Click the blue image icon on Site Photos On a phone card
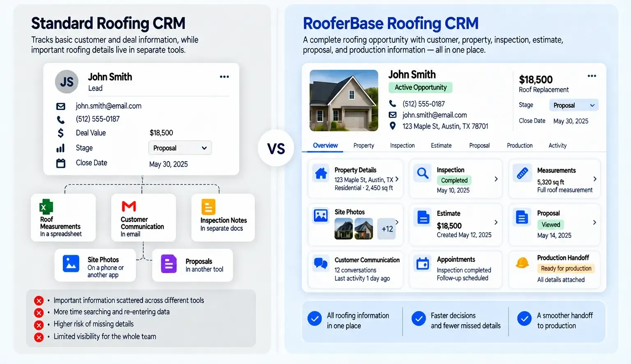631x364 pixels. [71, 263]
